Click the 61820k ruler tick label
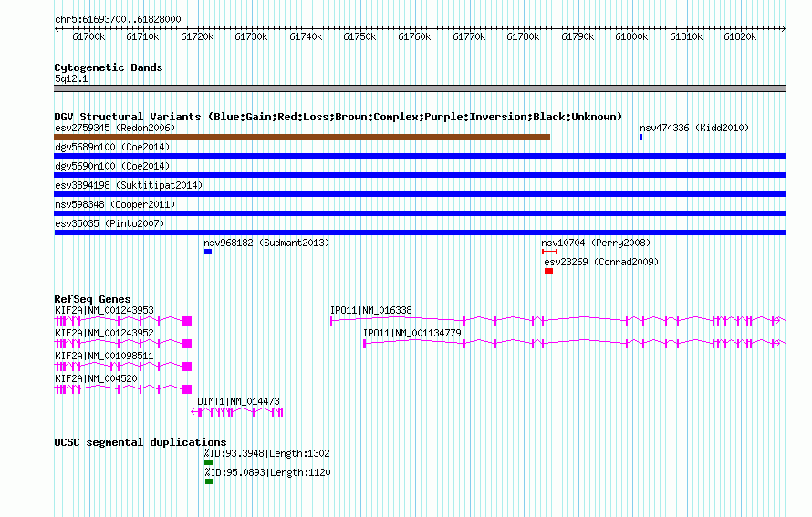 click(x=740, y=37)
